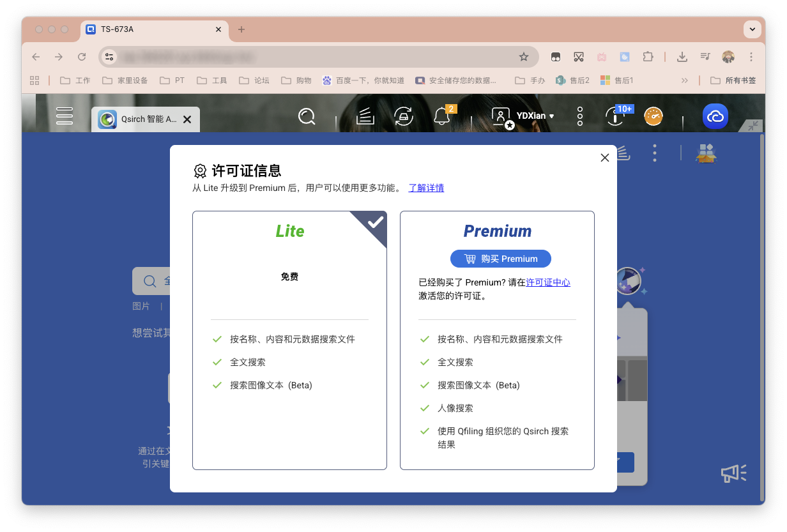Open the main menu hamburger icon
Screen dimensions: 787x532
pyautogui.click(x=64, y=116)
